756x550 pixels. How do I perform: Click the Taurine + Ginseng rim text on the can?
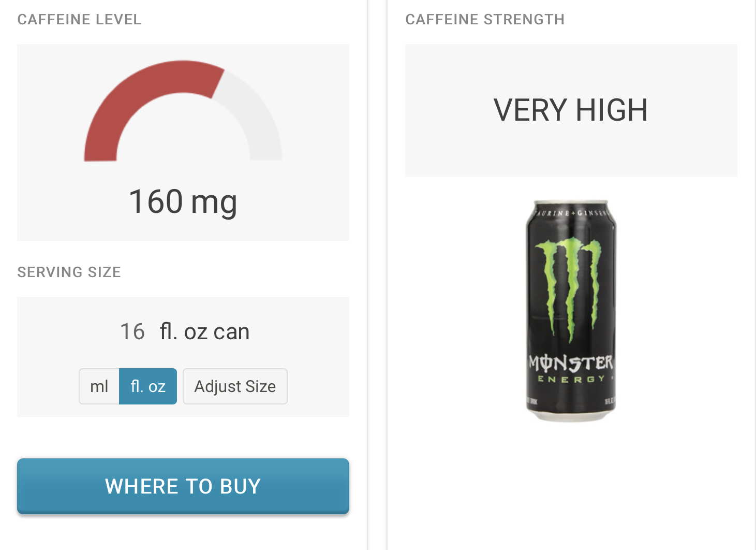pos(571,212)
